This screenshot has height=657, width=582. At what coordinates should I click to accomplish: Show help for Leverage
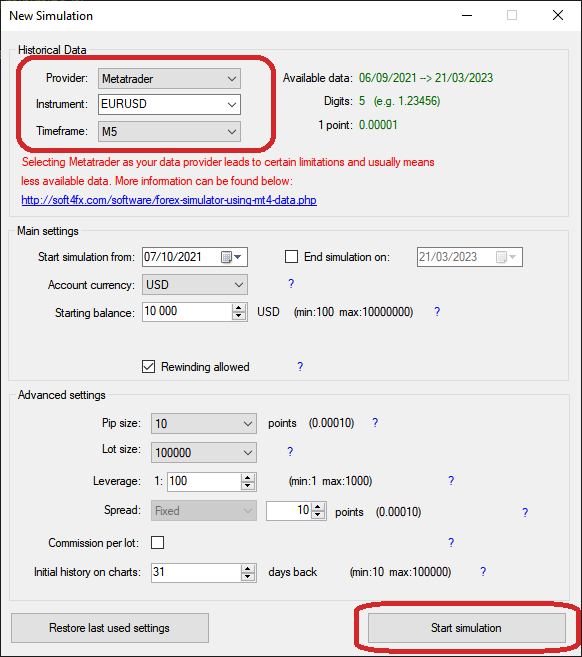(451, 481)
